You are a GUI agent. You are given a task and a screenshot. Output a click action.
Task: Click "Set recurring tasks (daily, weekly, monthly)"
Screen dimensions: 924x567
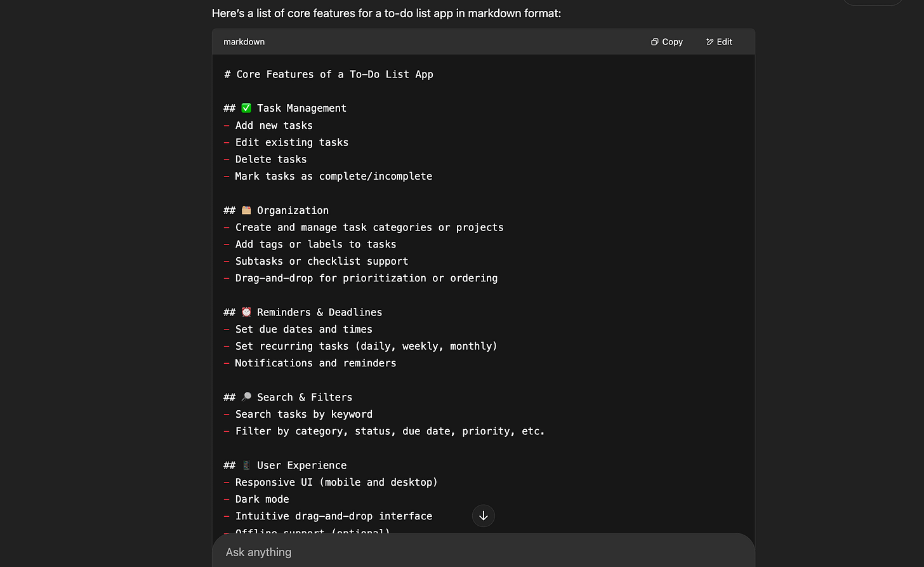tap(366, 346)
